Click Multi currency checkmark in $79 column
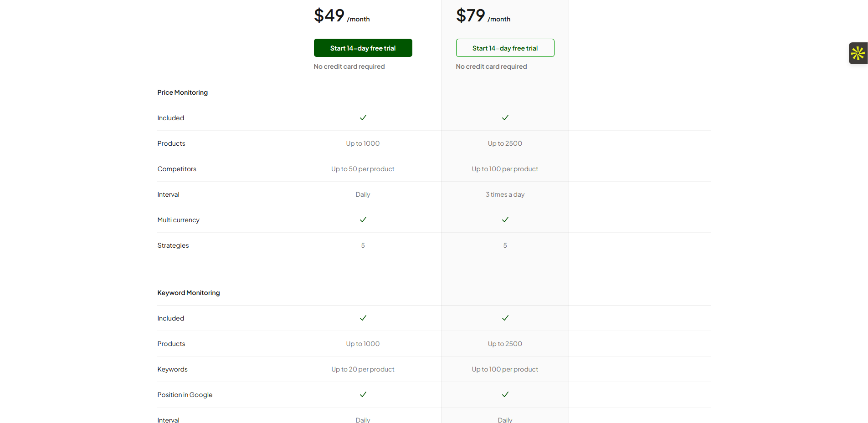 tap(505, 219)
